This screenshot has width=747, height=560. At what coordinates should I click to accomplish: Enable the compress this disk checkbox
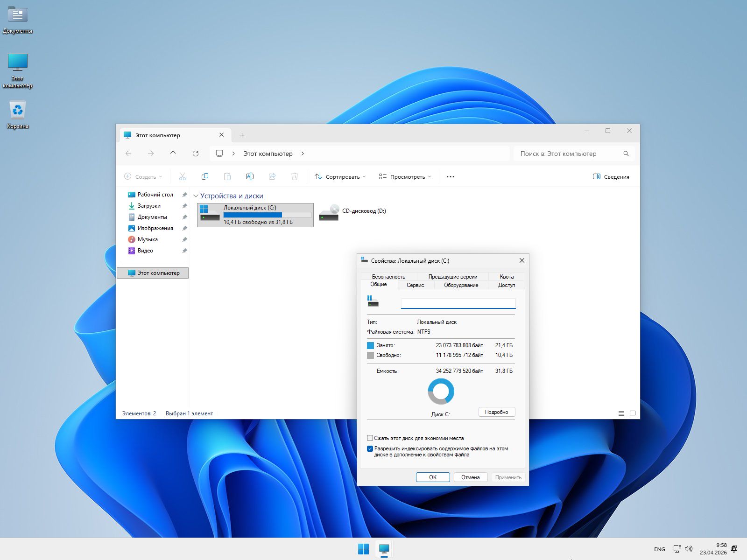[370, 438]
